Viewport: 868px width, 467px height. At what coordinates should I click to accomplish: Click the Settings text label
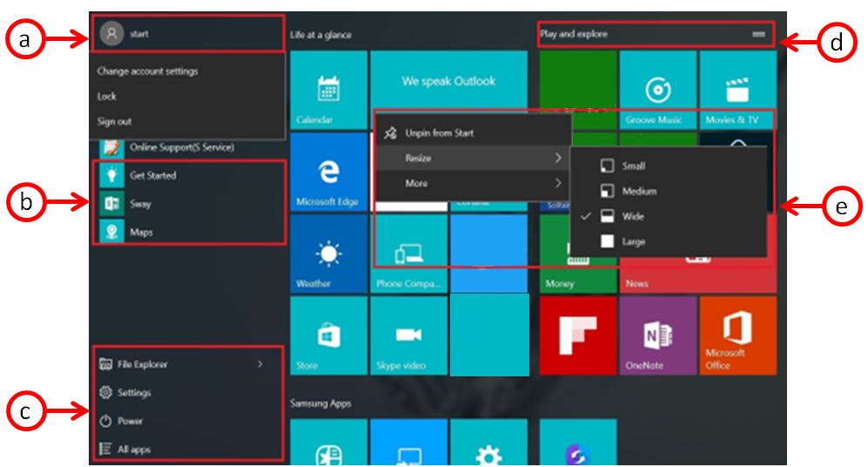coord(134,393)
